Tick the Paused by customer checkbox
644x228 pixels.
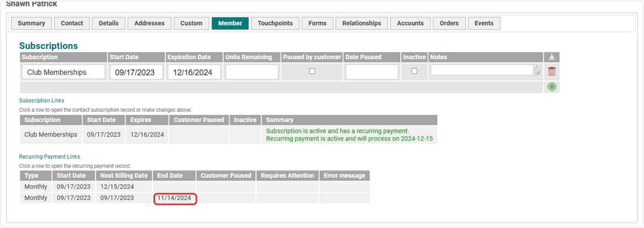(x=312, y=71)
